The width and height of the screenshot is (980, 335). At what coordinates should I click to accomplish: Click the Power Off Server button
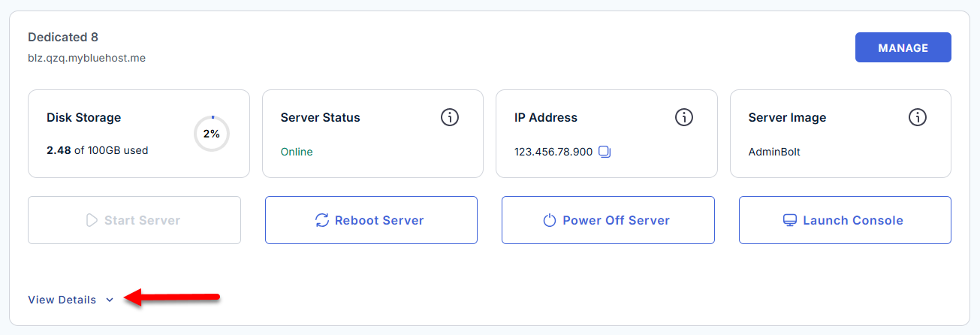tap(608, 220)
